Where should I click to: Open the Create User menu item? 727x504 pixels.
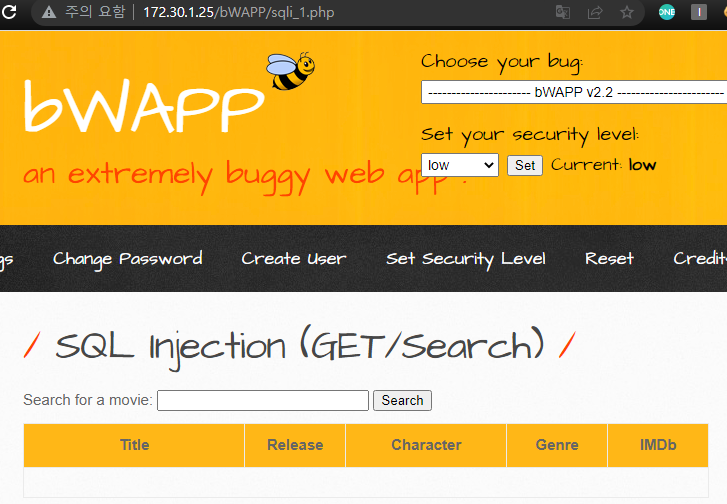[293, 259]
